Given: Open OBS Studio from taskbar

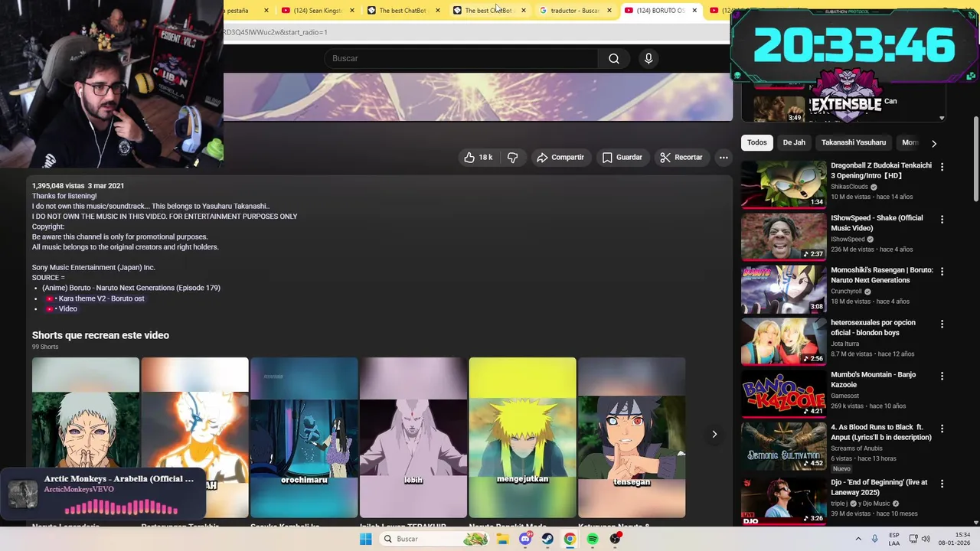Looking at the screenshot, I should pyautogui.click(x=615, y=539).
